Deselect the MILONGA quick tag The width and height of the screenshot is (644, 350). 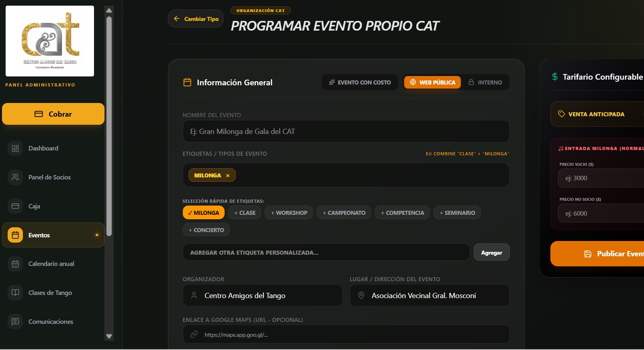pos(203,212)
